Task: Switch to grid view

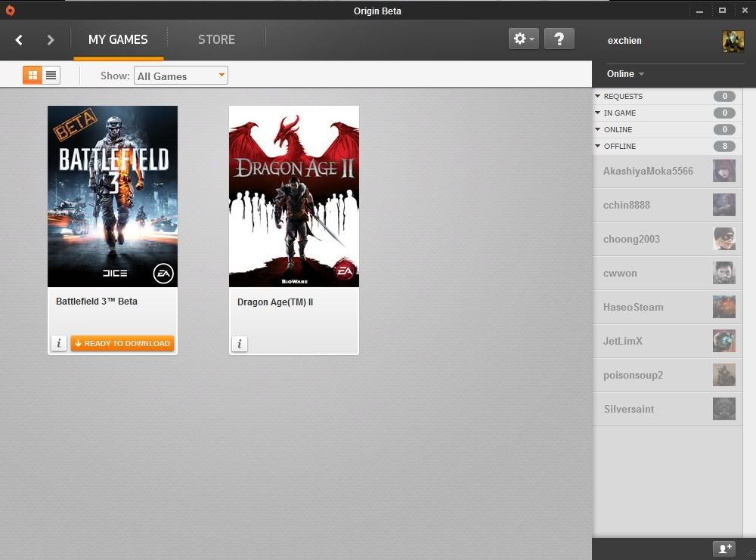Action: tap(33, 75)
